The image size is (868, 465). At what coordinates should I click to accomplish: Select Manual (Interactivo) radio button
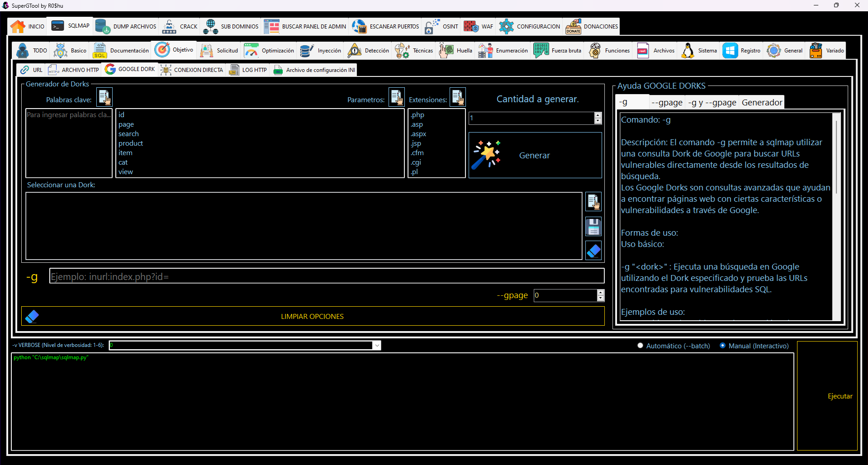722,346
